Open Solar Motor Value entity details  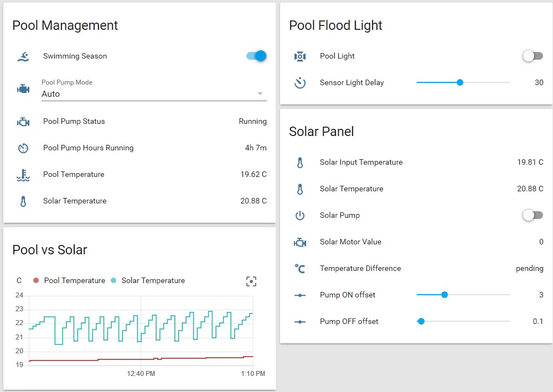350,242
